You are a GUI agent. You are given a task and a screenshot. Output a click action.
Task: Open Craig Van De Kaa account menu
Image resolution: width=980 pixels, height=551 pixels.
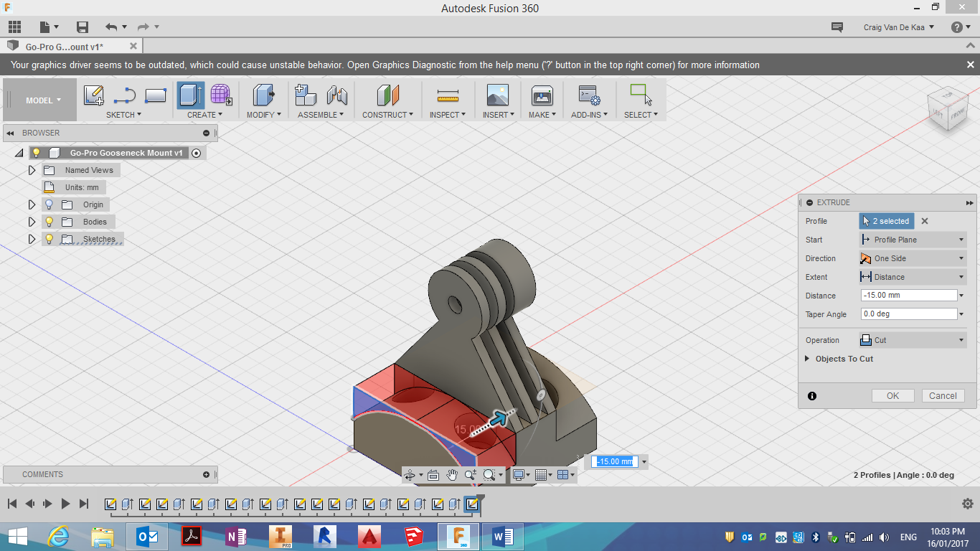point(899,27)
